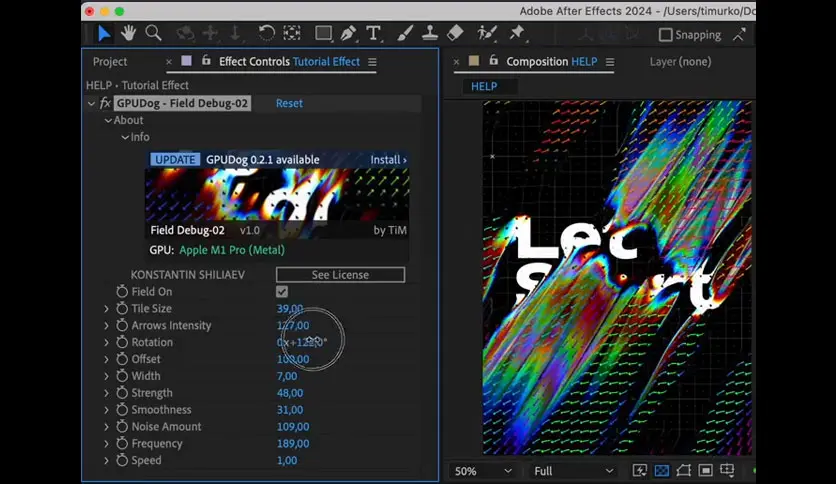Screen dimensions: 836x484
Task: Click the Effect Controls label color swatch
Action: pyautogui.click(x=186, y=61)
